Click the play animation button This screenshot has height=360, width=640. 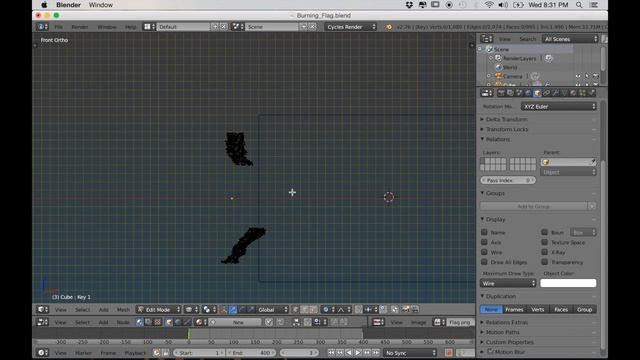(358, 353)
